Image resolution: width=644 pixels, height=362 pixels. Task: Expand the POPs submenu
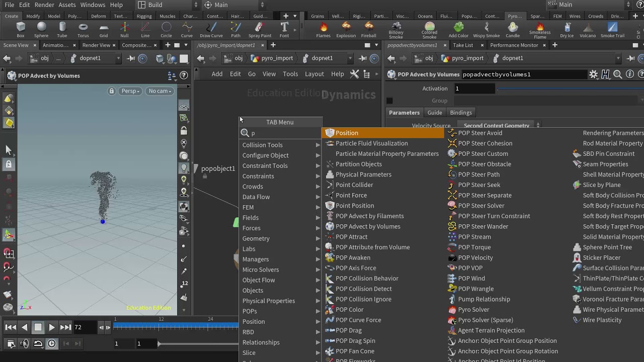(281, 311)
